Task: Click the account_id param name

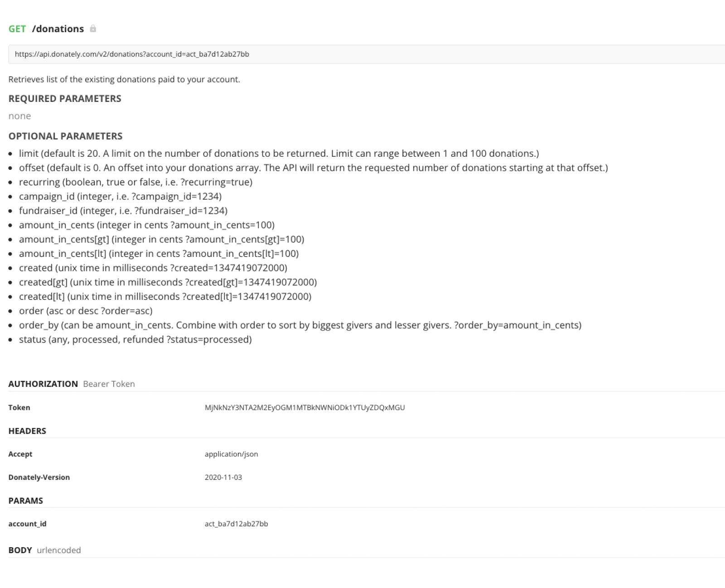Action: point(27,524)
